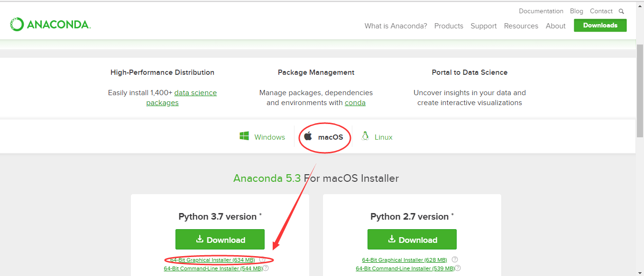Click help icon beside 628 MB graphical installer
This screenshot has width=644, height=276.
coord(455,260)
